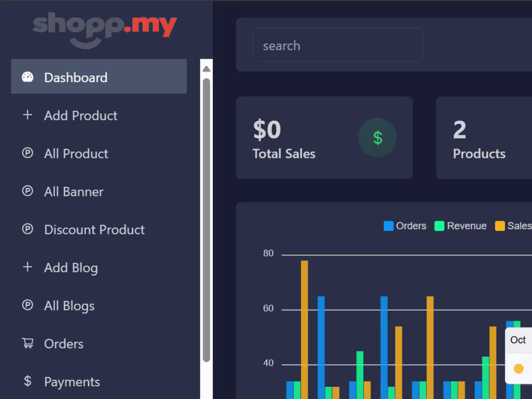Click the shopp.my logo

[105, 29]
